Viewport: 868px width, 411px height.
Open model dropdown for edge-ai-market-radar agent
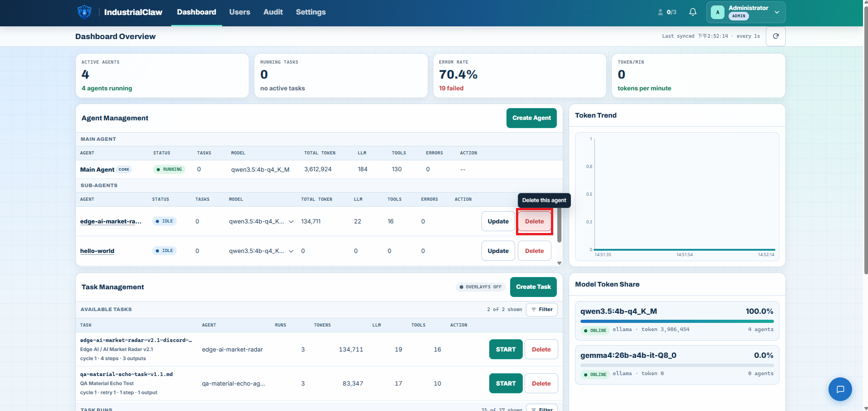pyautogui.click(x=291, y=222)
